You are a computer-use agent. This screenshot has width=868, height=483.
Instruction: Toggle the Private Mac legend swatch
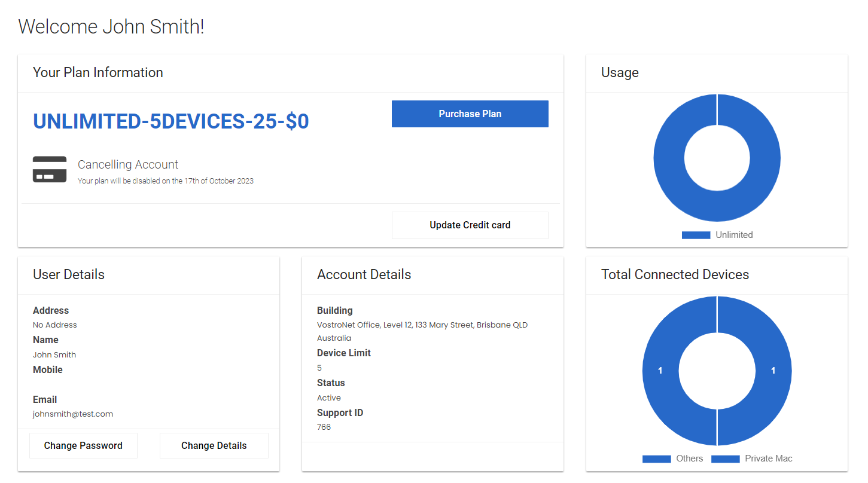coord(725,458)
